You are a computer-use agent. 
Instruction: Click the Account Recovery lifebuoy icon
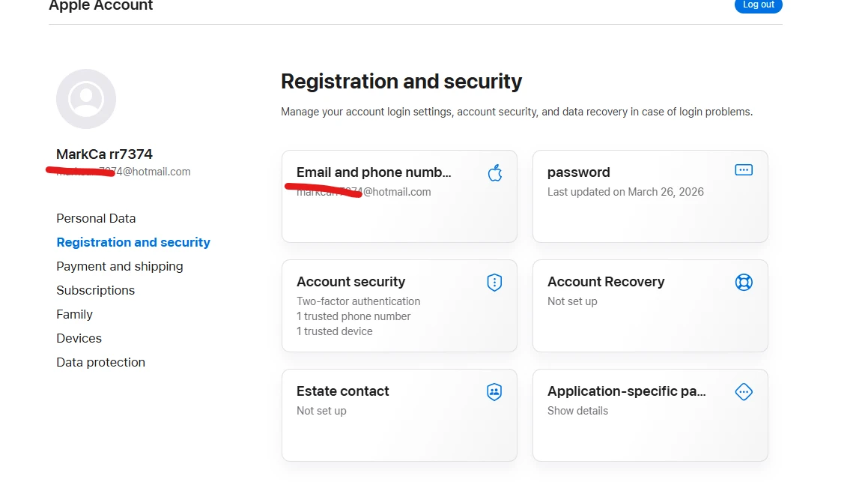coord(744,282)
